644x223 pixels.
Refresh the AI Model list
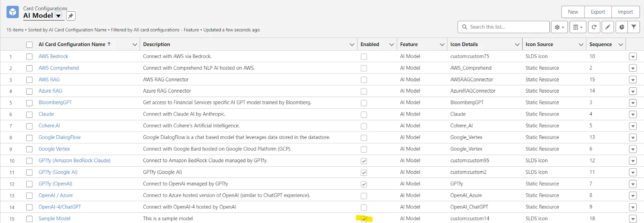[594, 27]
